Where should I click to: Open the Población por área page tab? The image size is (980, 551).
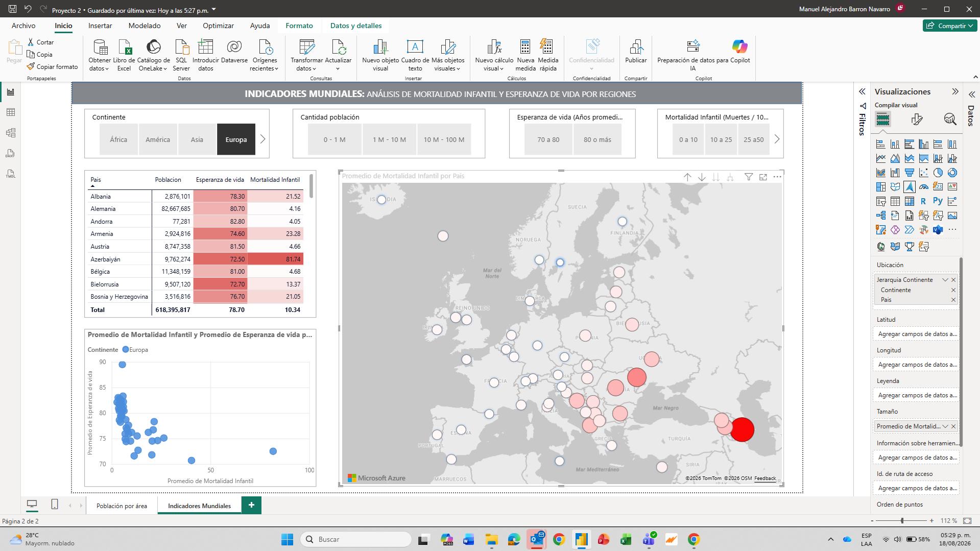[x=122, y=506]
